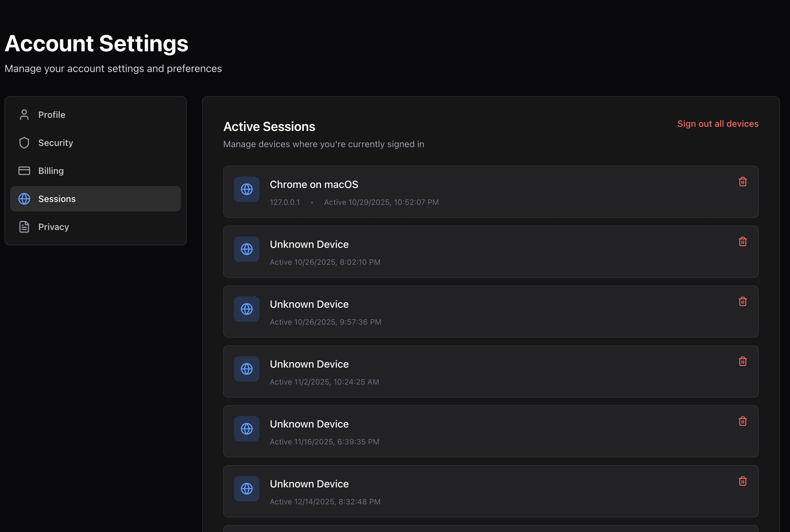
Task: Select the Sessions tab
Action: 95,199
